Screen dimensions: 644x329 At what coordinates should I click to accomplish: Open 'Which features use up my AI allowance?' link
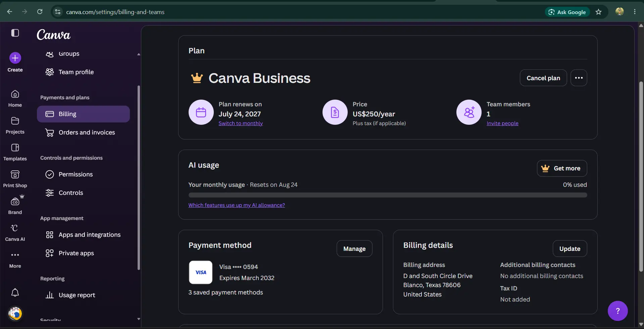coord(237,205)
